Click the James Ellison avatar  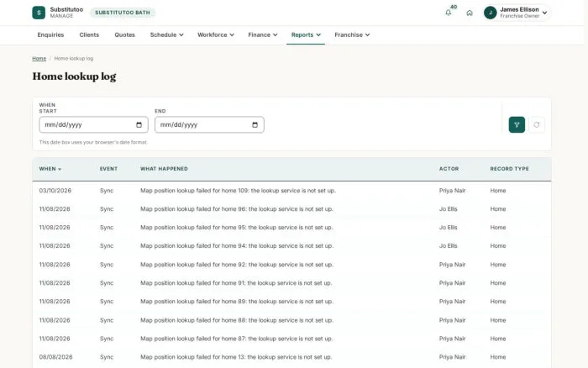point(490,13)
